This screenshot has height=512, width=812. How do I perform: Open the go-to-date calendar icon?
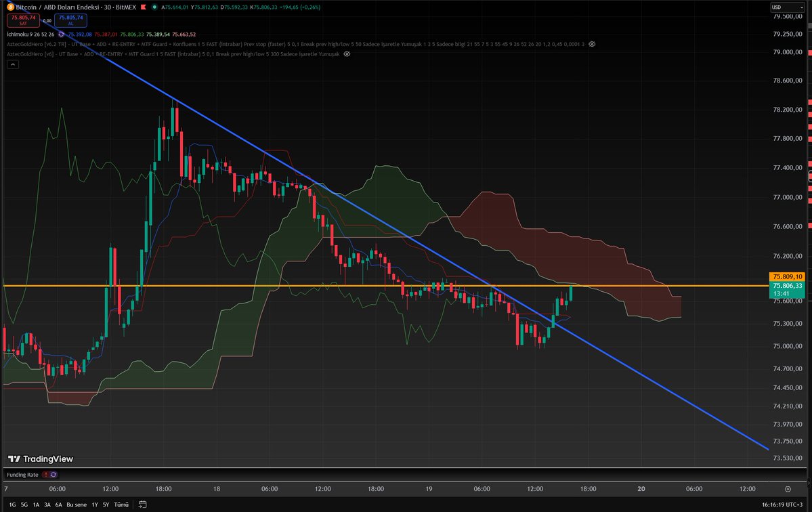pyautogui.click(x=142, y=505)
